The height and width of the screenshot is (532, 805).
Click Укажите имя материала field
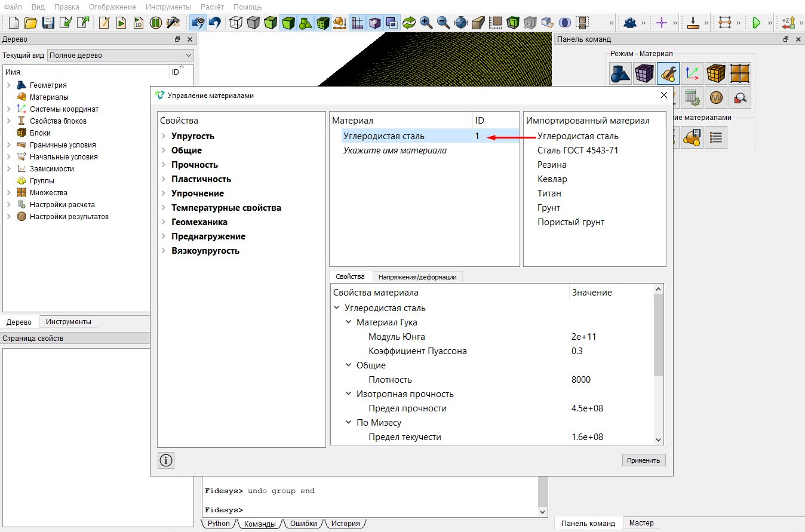[395, 150]
